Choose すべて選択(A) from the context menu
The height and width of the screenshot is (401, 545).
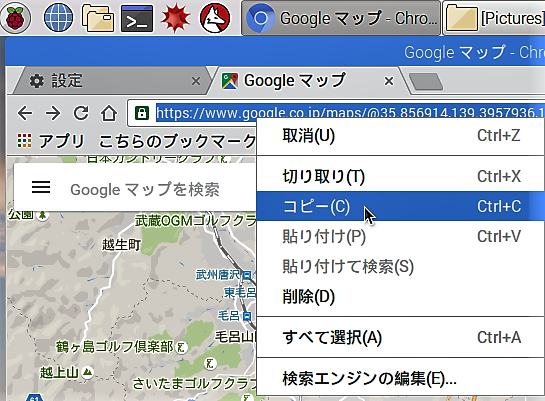click(400, 337)
